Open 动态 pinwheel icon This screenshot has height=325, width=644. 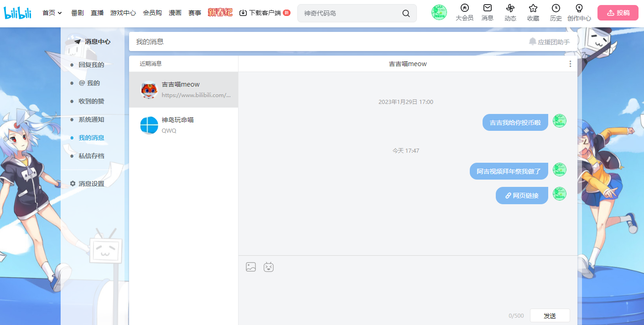pyautogui.click(x=510, y=13)
